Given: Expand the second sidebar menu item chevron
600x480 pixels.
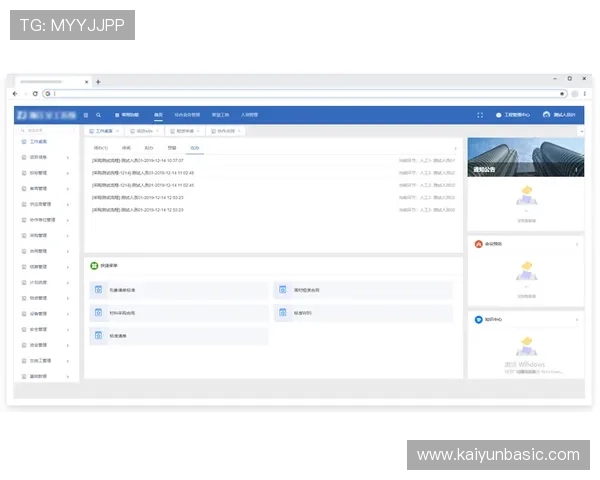Looking at the screenshot, I should (68, 158).
